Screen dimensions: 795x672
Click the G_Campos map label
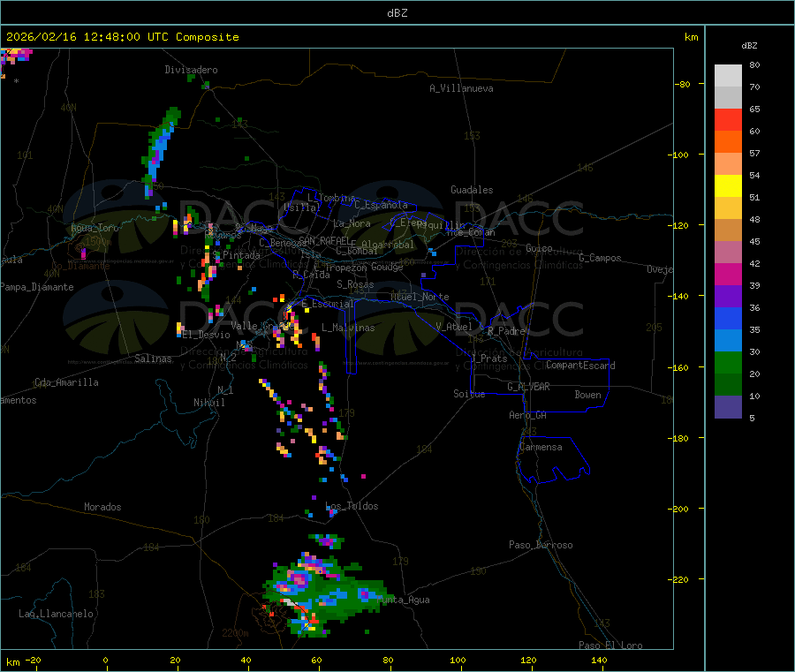click(x=600, y=258)
